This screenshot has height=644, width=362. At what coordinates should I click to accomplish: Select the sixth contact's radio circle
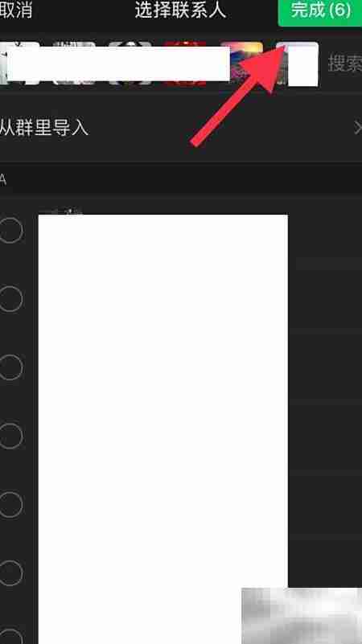[10, 572]
